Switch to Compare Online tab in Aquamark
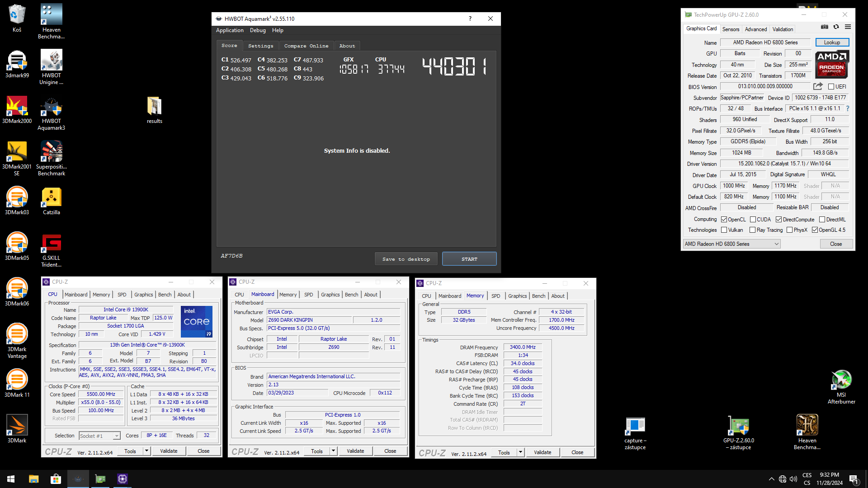This screenshot has width=868, height=488. click(x=306, y=46)
